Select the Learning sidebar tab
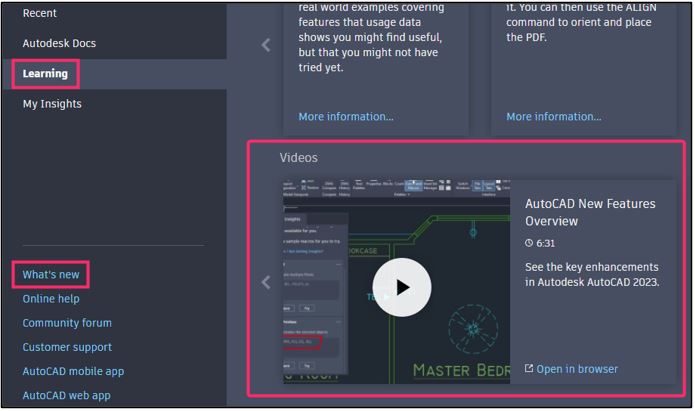The width and height of the screenshot is (695, 411). click(45, 74)
